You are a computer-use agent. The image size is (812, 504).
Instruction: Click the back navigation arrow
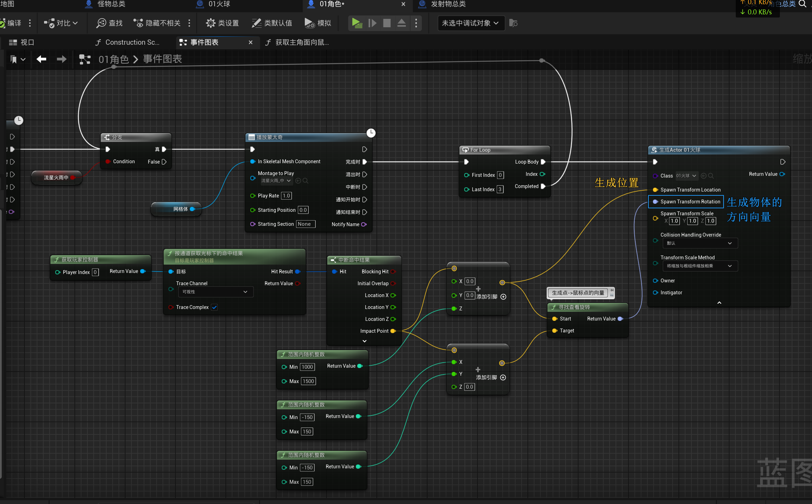pos(41,59)
